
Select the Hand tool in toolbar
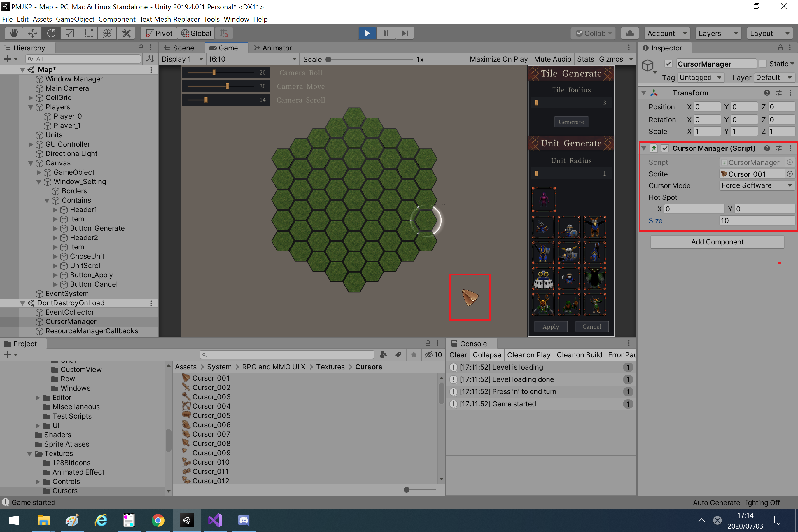(14, 33)
